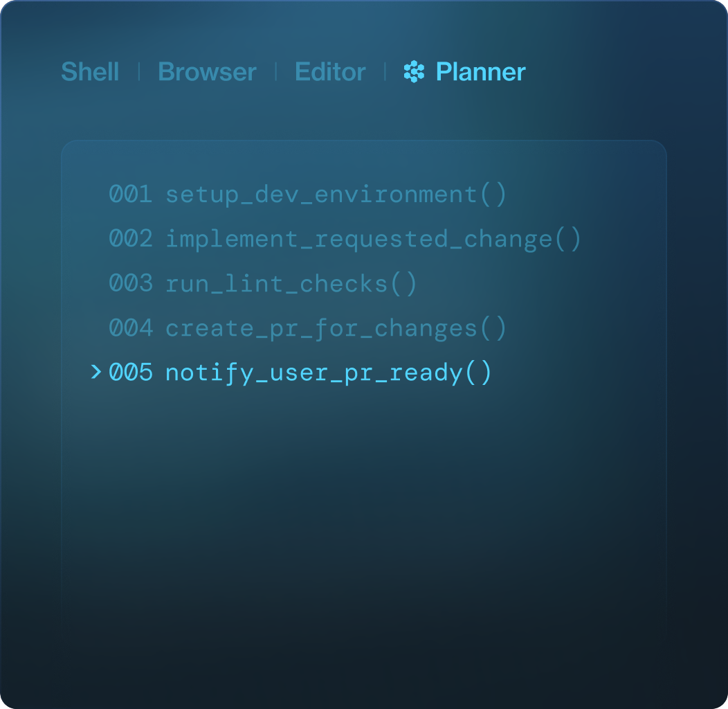Click line number 003
The width and height of the screenshot is (728, 709).
coord(130,284)
